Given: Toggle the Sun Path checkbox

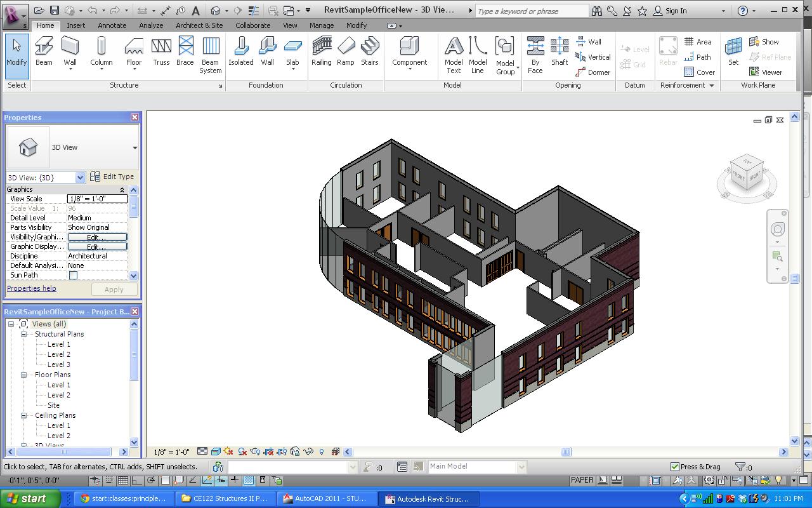Looking at the screenshot, I should click(73, 275).
